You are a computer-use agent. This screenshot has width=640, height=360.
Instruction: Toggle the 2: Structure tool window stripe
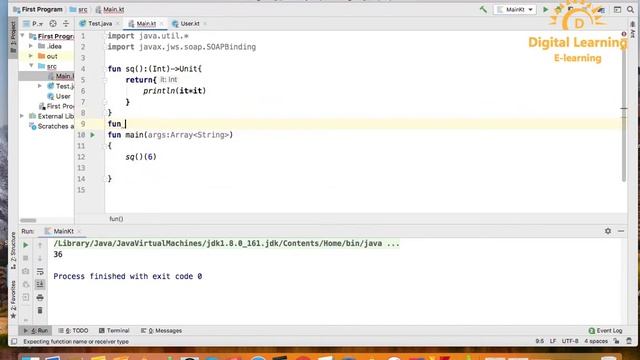[x=13, y=250]
